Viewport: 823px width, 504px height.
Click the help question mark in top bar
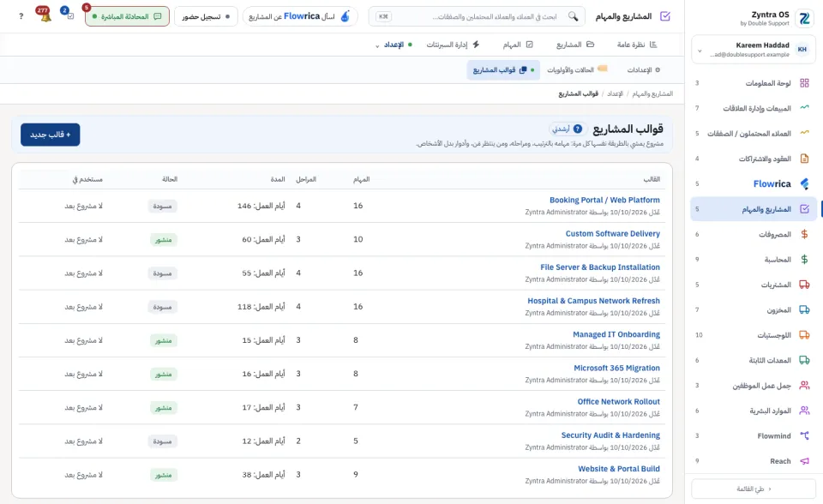21,16
